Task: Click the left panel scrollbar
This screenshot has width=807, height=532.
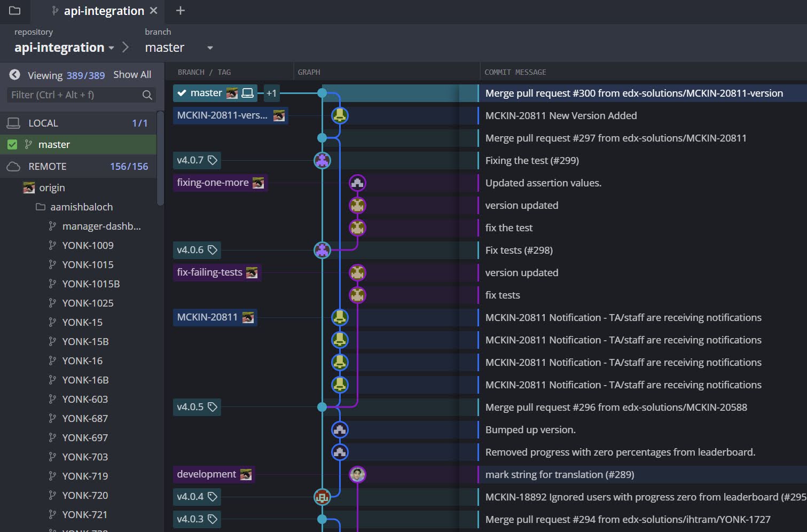Action: coord(160,158)
